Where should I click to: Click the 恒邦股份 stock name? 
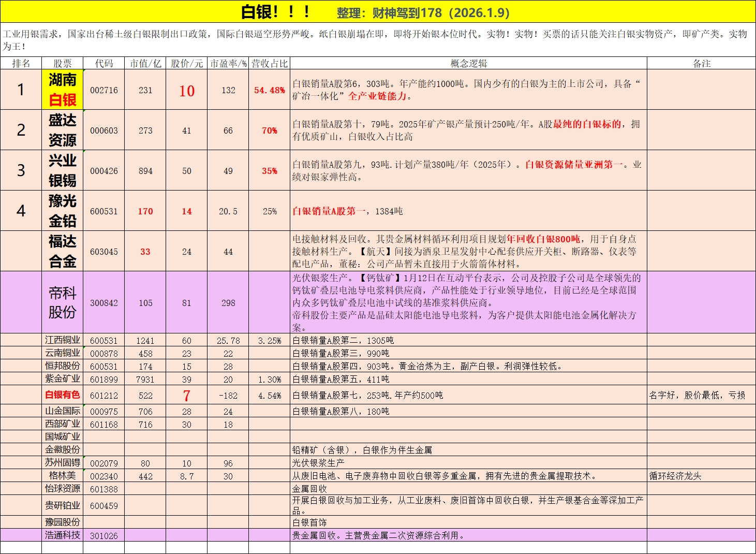[63, 366]
